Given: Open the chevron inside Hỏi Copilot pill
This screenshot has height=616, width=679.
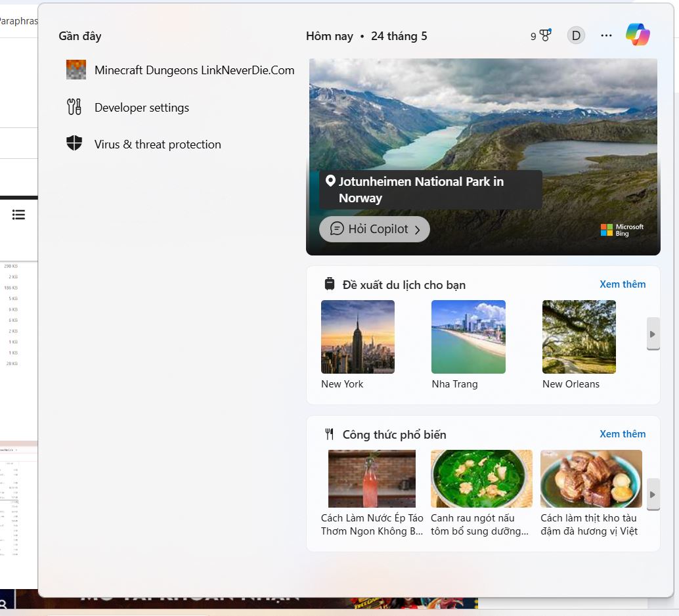Looking at the screenshot, I should pos(418,229).
